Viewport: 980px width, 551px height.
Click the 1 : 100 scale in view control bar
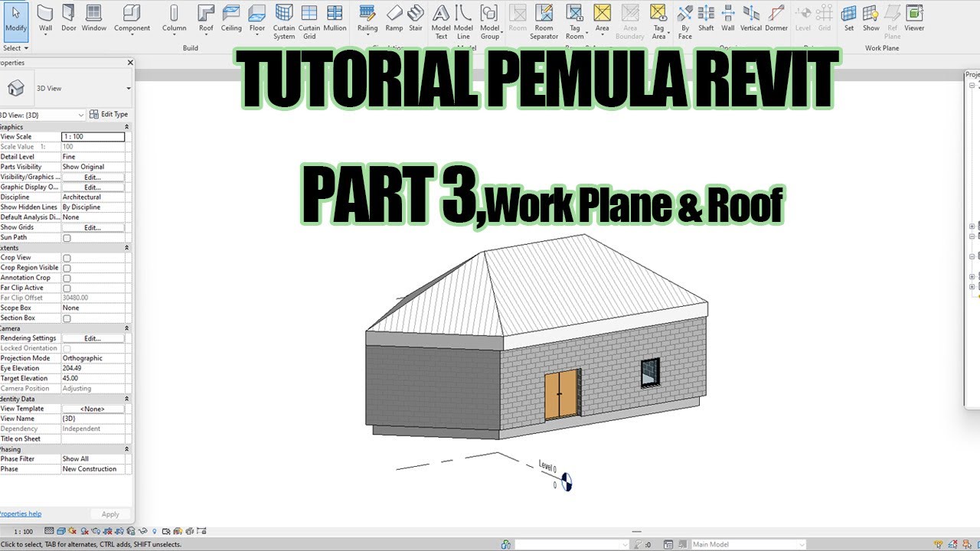pos(23,531)
